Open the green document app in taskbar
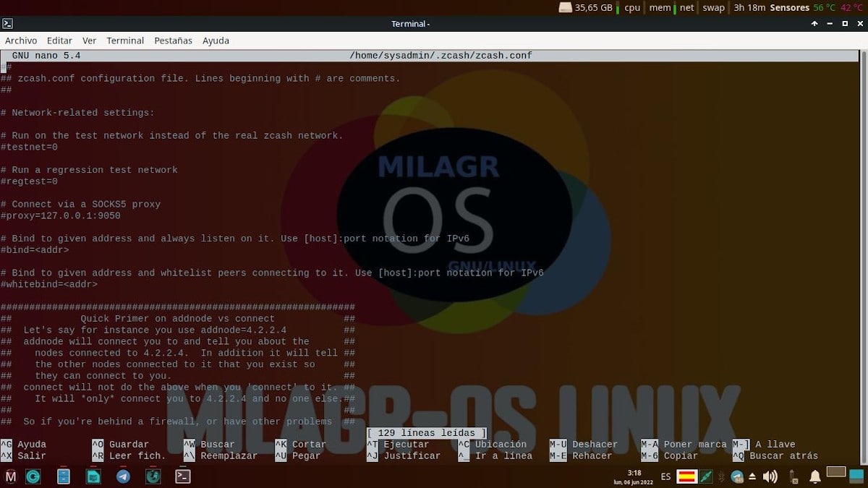The height and width of the screenshot is (488, 868). 93,476
